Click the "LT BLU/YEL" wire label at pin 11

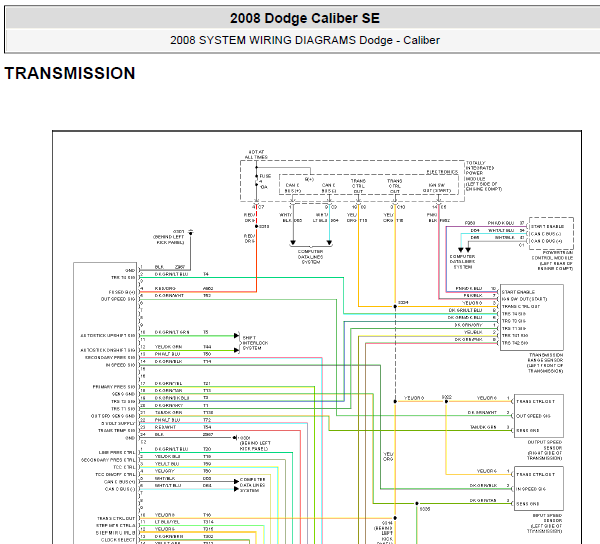(x=167, y=522)
